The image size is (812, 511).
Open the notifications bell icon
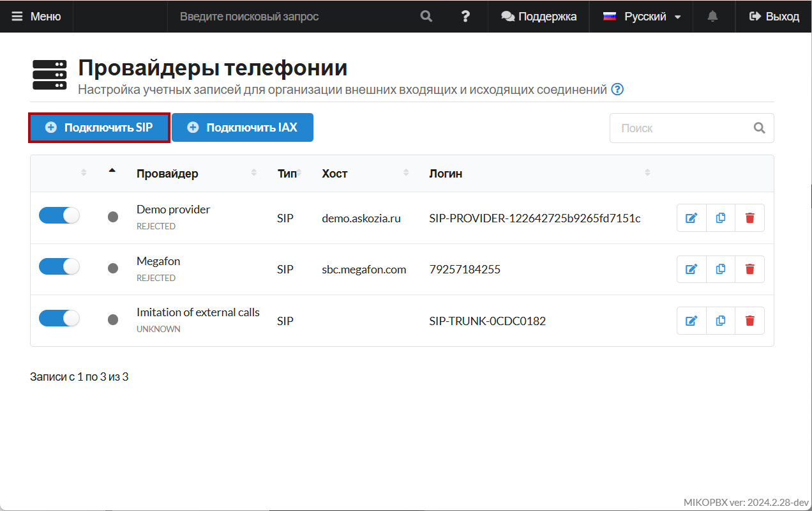click(x=713, y=17)
